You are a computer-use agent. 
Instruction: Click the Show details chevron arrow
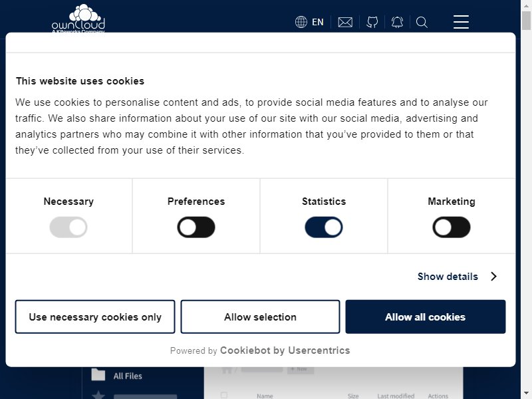tap(493, 277)
